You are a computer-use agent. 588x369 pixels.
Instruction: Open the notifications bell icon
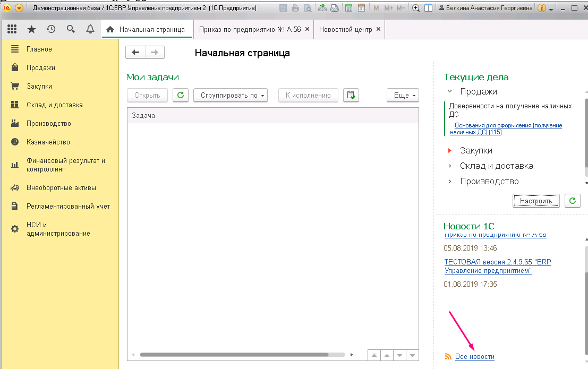(x=90, y=29)
